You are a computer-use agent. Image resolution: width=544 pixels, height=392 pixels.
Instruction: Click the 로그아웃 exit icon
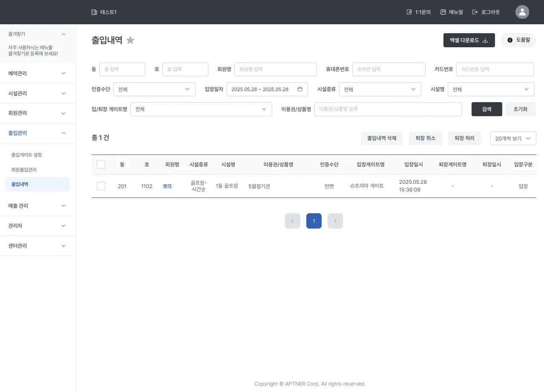475,12
